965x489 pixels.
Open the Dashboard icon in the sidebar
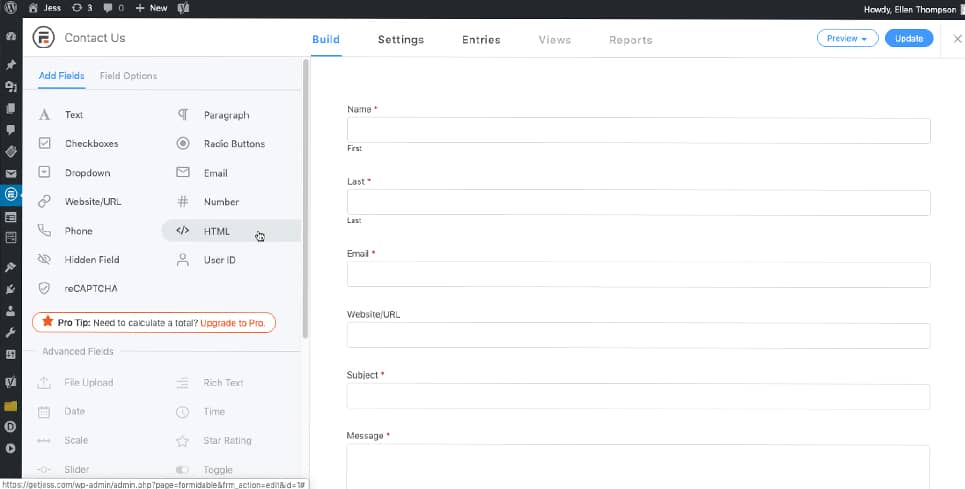(10, 36)
